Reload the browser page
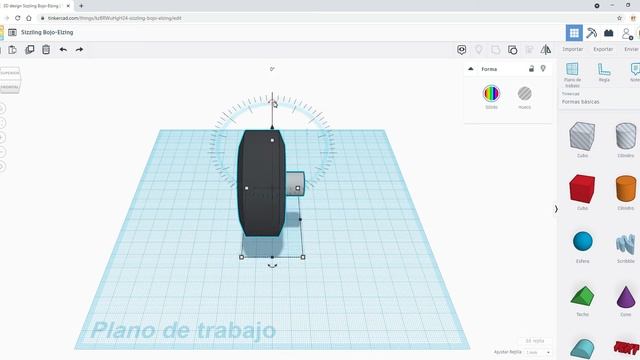The height and width of the screenshot is (360, 640). coord(18,18)
